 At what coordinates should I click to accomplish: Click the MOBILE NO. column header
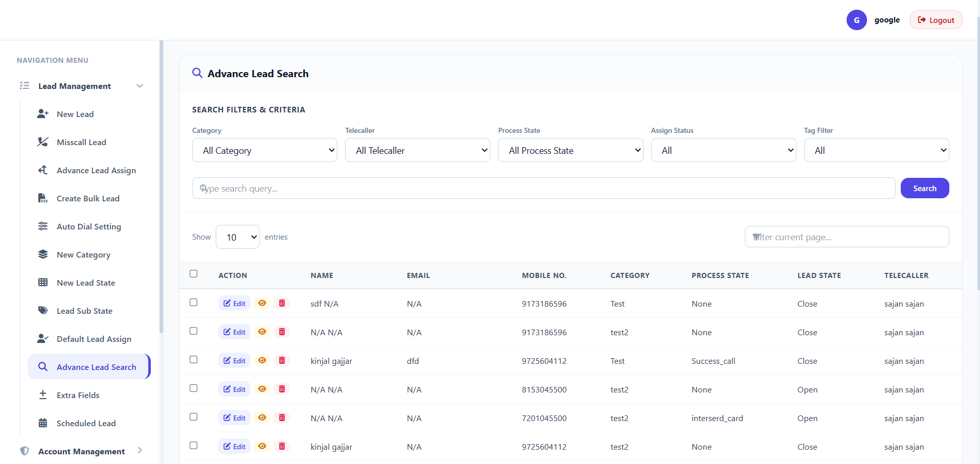[x=544, y=275]
